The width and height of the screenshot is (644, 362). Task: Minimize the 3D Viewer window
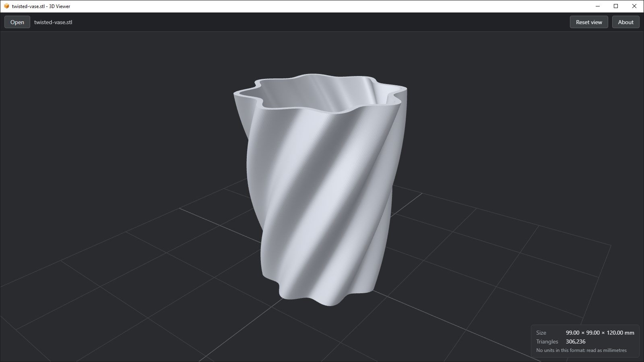(597, 6)
